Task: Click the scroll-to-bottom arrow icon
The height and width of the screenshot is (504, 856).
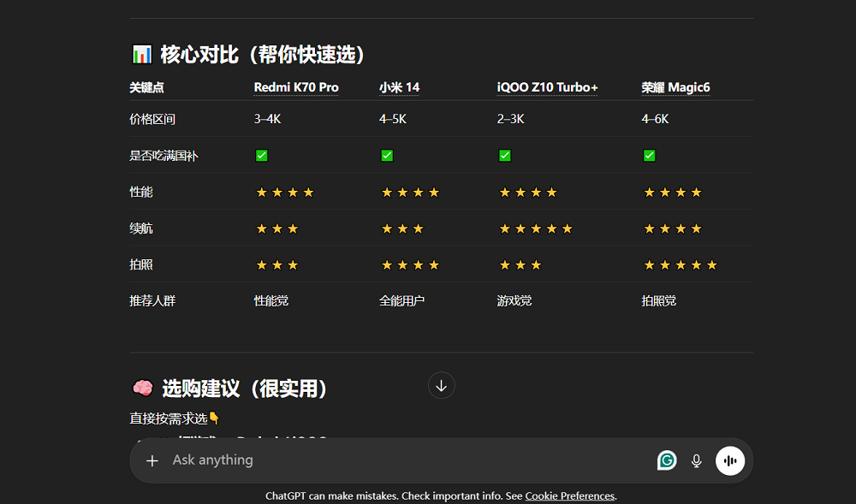Action: [441, 385]
